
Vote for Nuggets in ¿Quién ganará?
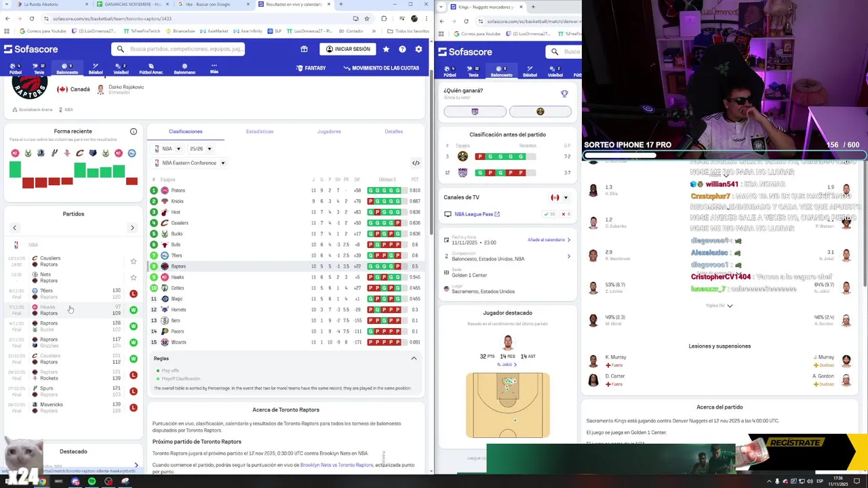(540, 111)
